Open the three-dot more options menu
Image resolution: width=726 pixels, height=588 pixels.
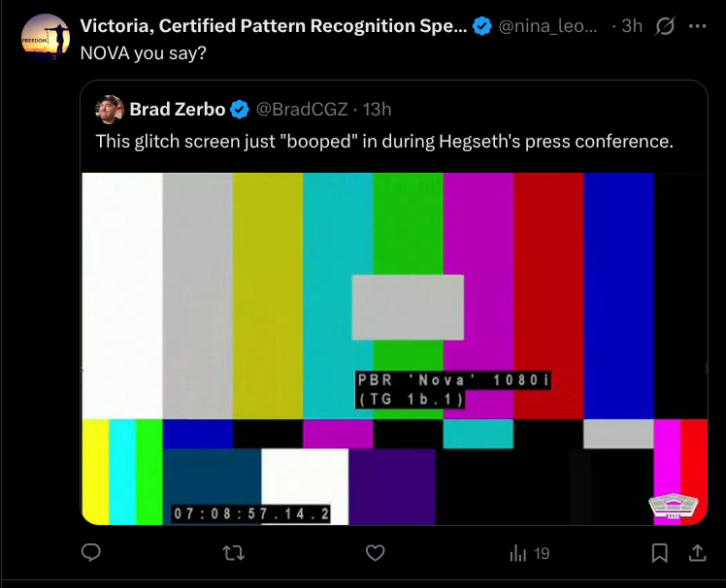pyautogui.click(x=697, y=26)
